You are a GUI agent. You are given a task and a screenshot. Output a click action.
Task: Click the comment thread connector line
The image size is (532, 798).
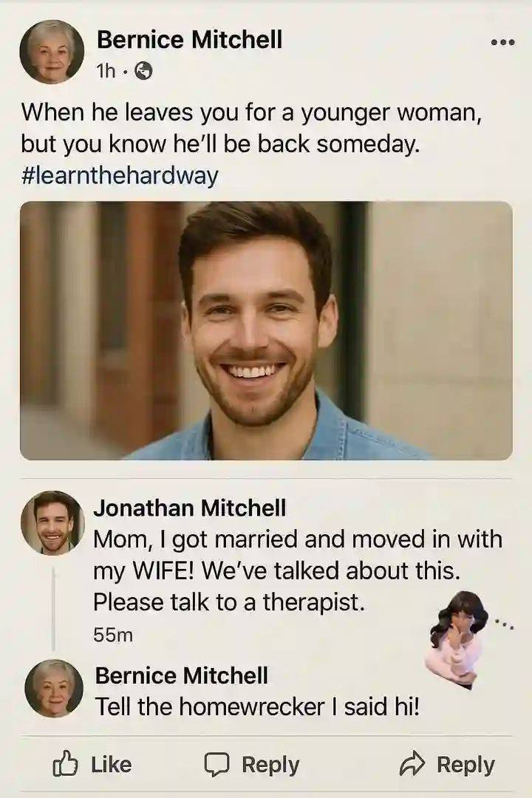tap(53, 608)
